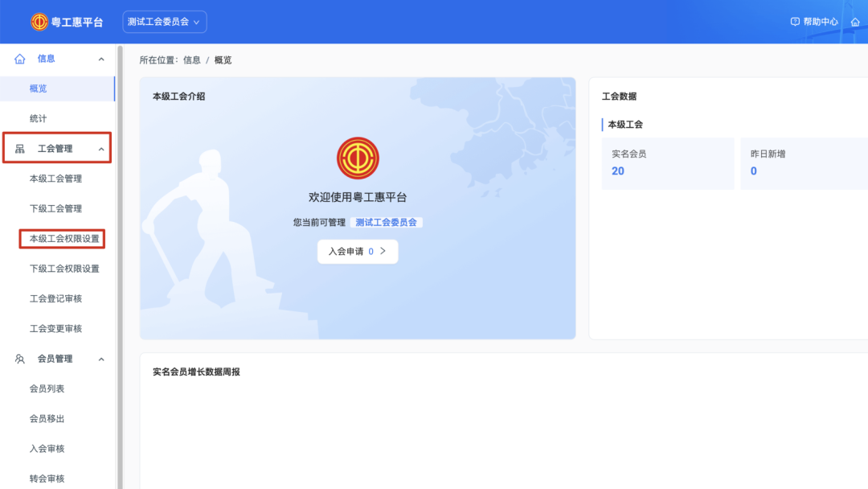
Task: Click the sidebar vertical scrollbar
Action: pos(120,266)
